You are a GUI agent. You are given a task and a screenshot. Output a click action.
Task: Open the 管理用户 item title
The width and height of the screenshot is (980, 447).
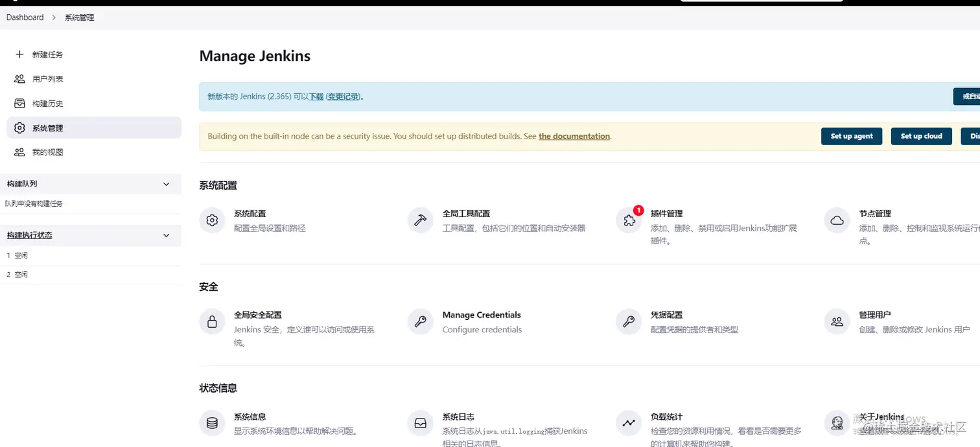click(875, 315)
